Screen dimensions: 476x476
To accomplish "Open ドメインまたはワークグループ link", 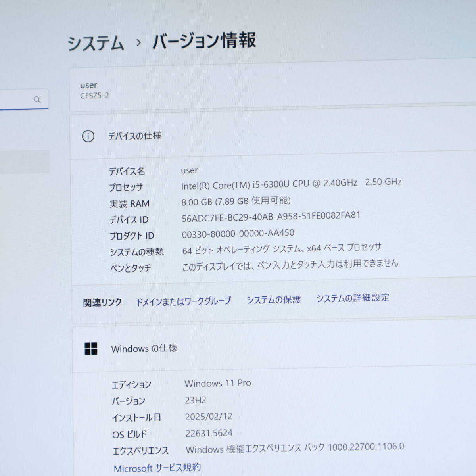I will (184, 301).
